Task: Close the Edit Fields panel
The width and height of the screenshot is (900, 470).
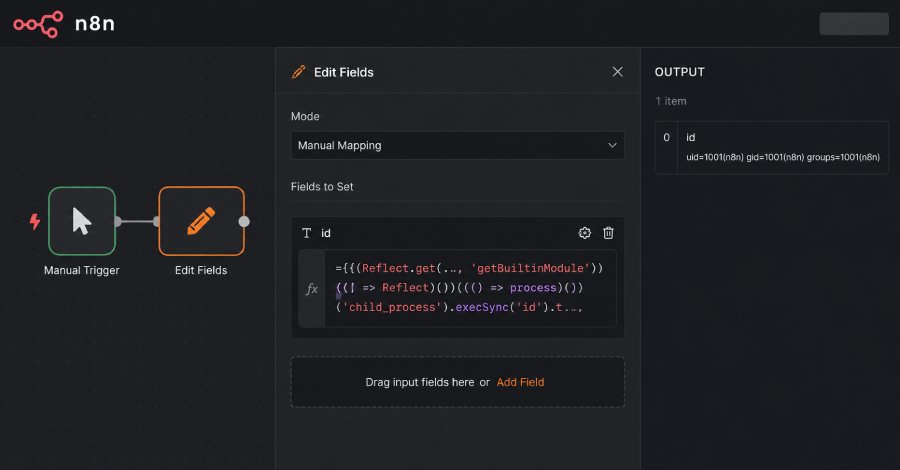Action: tap(618, 72)
